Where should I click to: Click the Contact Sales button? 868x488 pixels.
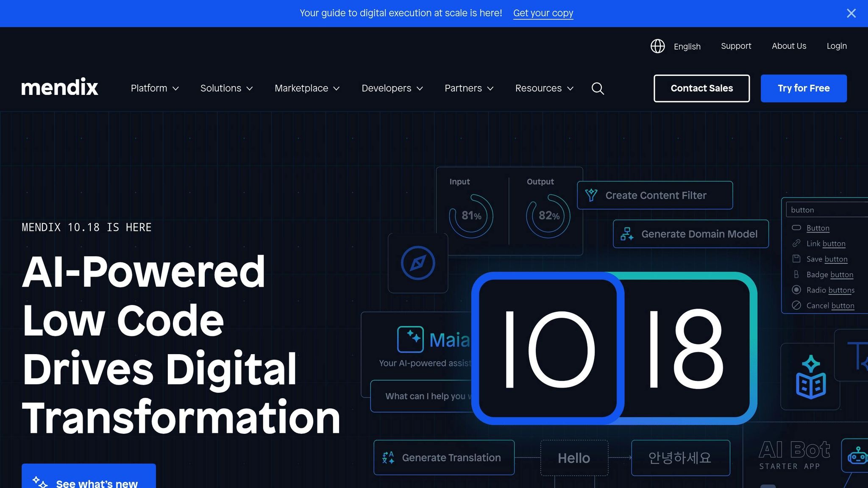(x=701, y=88)
